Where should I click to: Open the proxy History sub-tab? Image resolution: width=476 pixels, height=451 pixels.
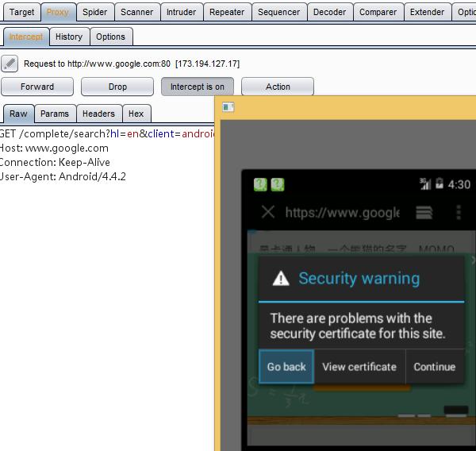(x=69, y=37)
